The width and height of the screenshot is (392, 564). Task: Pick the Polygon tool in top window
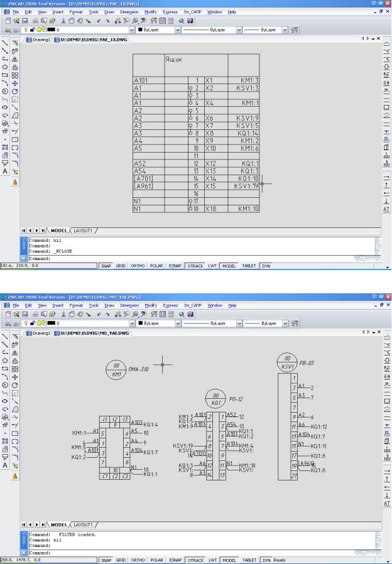(x=5, y=65)
